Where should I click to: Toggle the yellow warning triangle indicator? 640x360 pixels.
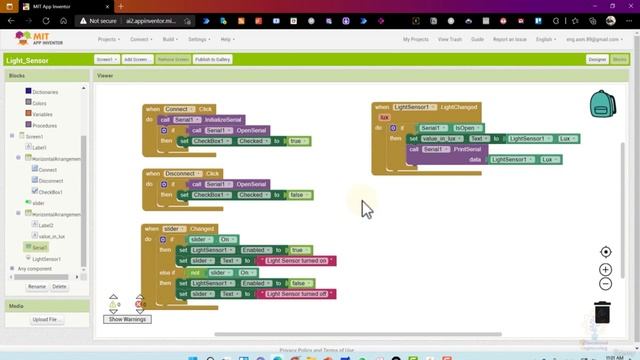coord(113,304)
